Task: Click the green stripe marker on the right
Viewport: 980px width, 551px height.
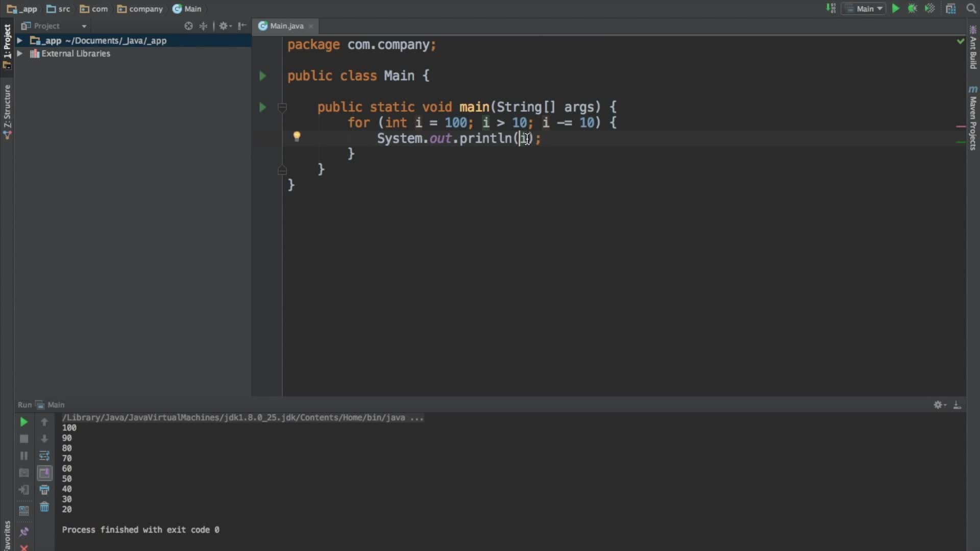Action: 960,142
